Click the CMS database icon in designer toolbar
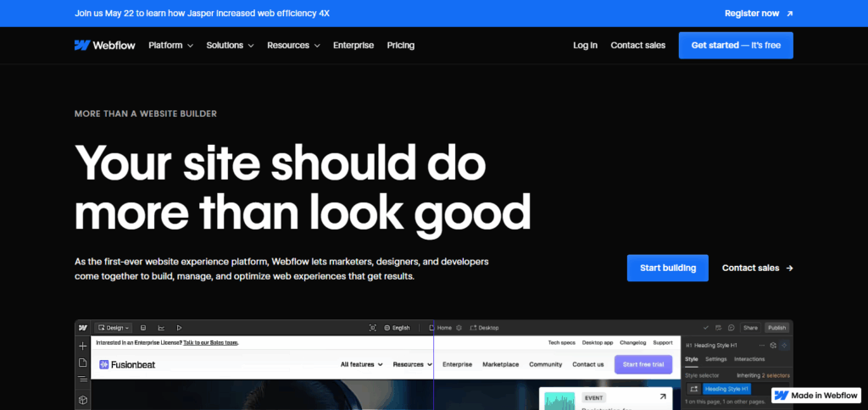868x410 pixels. 143,328
